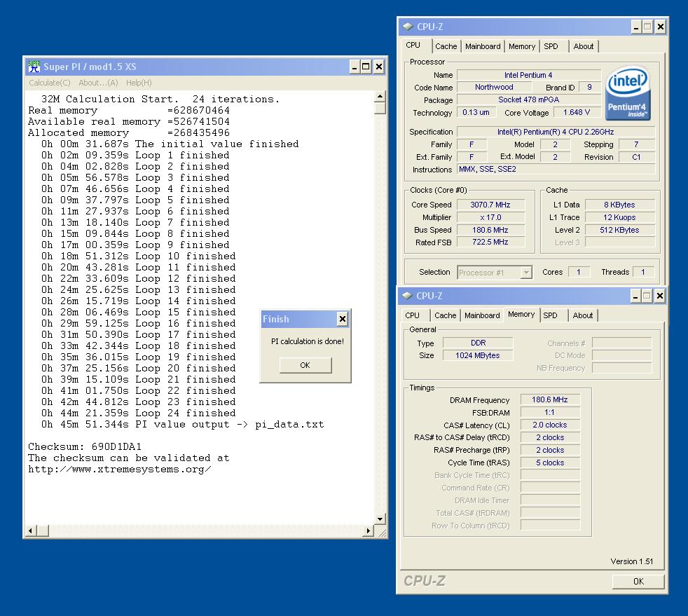
Task: Click the memory Size value 1024 MBytes
Action: 478,355
